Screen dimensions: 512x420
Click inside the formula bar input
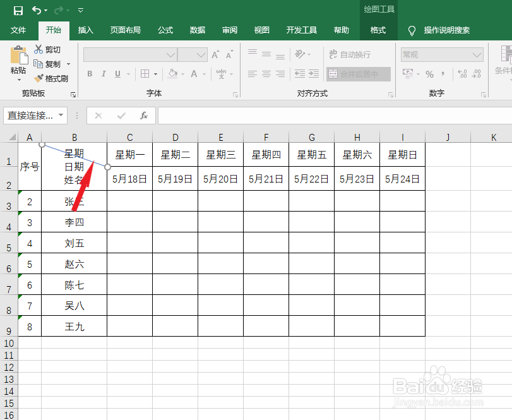(x=335, y=116)
